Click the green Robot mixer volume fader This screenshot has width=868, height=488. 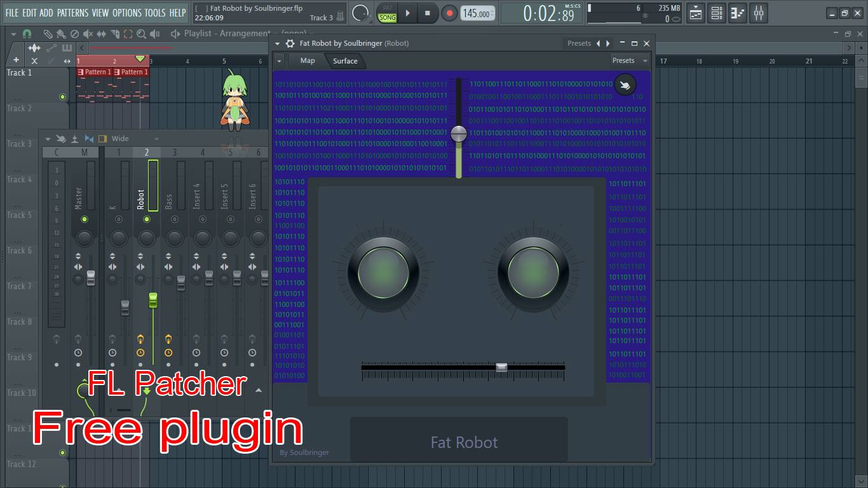(x=153, y=301)
